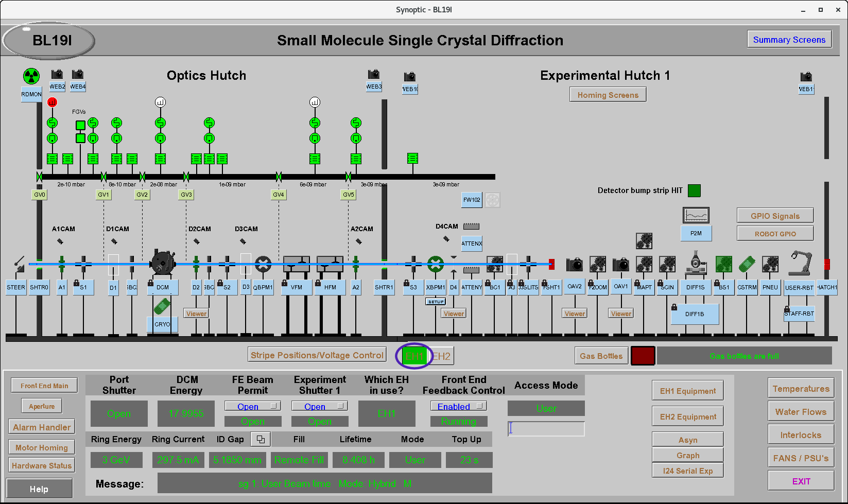Open the Alarm Handler
Image resolution: width=848 pixels, height=504 pixels.
tap(42, 427)
